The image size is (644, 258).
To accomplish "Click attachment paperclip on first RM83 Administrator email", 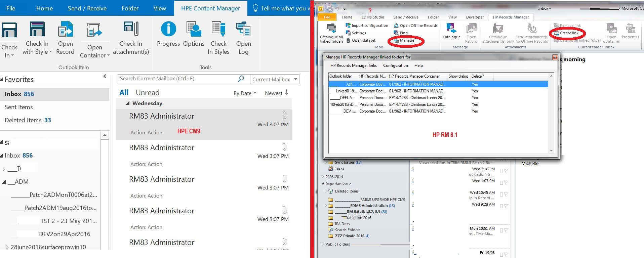I will pyautogui.click(x=284, y=115).
